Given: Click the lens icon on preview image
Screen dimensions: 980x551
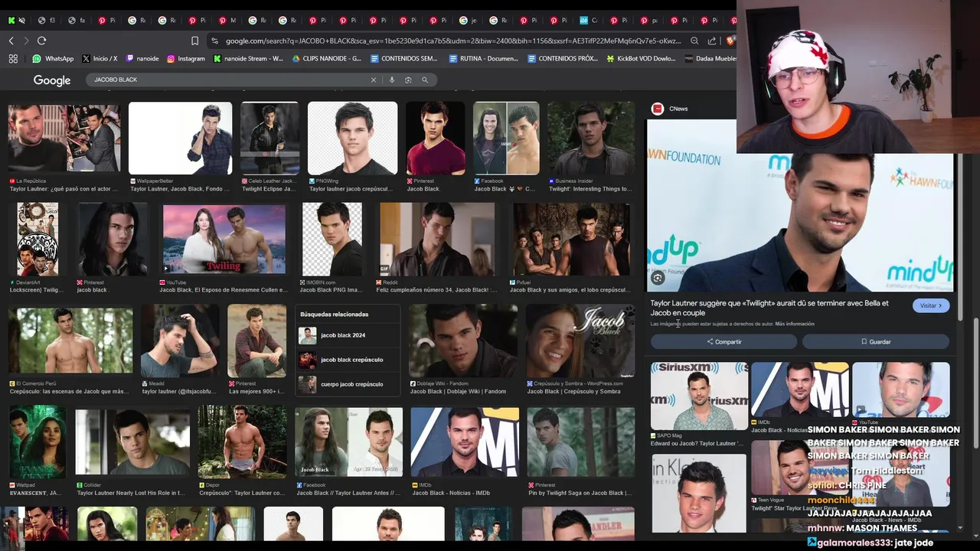Looking at the screenshot, I should pos(658,279).
